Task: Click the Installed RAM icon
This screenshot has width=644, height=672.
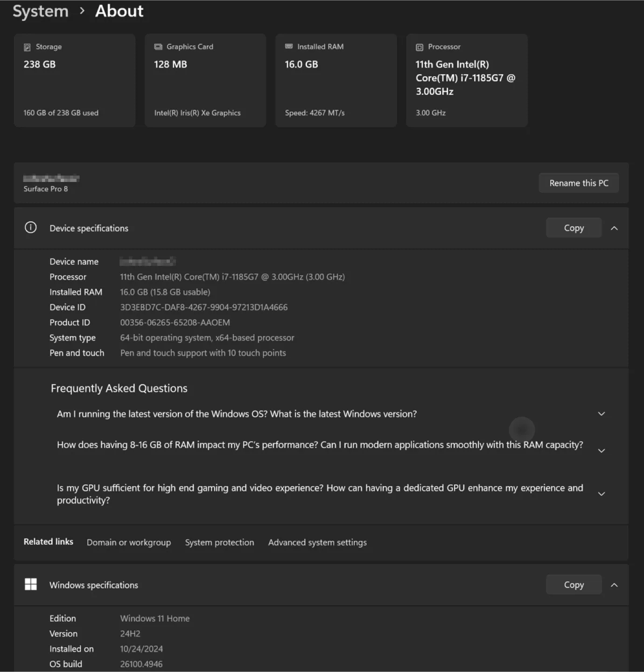Action: point(289,46)
